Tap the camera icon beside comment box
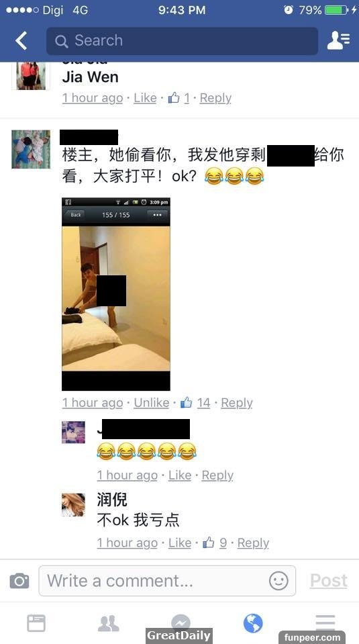The height and width of the screenshot is (644, 359). 19,581
